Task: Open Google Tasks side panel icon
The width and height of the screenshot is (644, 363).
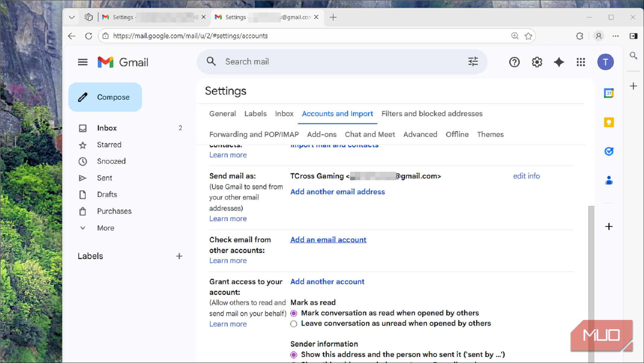Action: (609, 151)
